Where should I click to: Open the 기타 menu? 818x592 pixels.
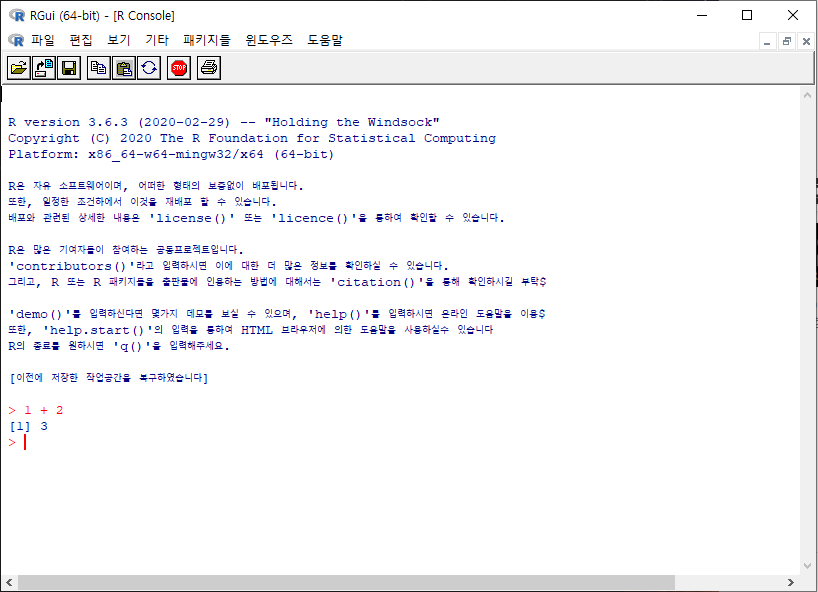click(x=157, y=40)
